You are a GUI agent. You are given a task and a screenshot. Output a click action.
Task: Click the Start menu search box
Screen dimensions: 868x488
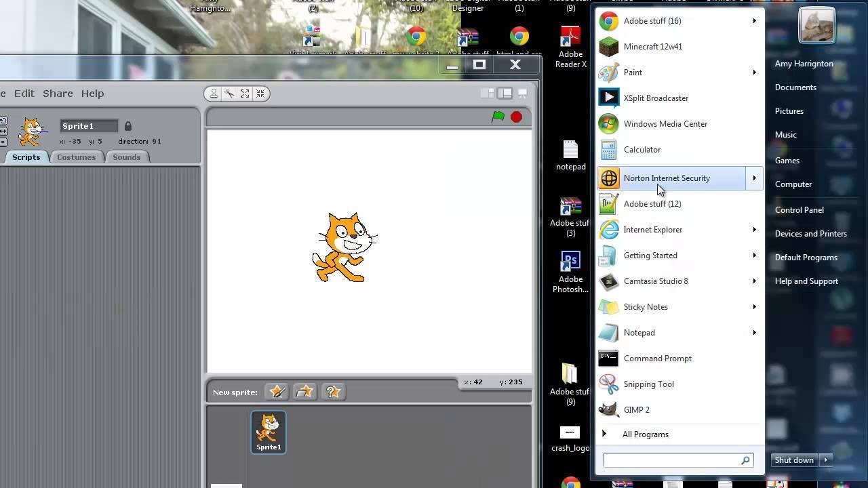tap(679, 460)
